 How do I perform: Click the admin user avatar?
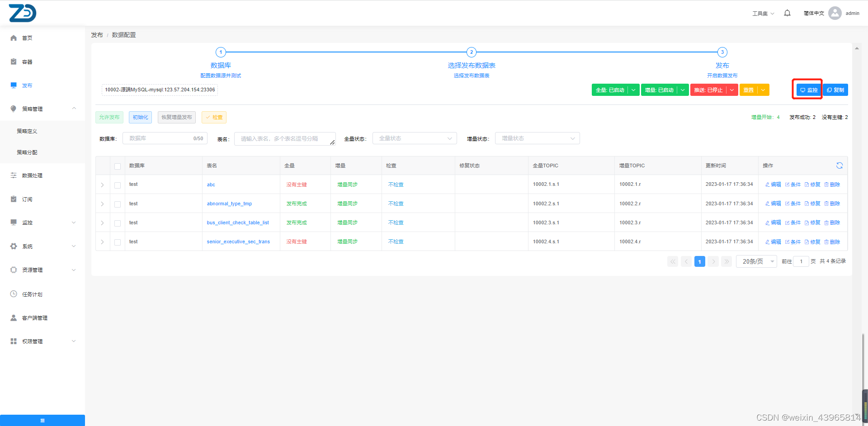click(835, 13)
